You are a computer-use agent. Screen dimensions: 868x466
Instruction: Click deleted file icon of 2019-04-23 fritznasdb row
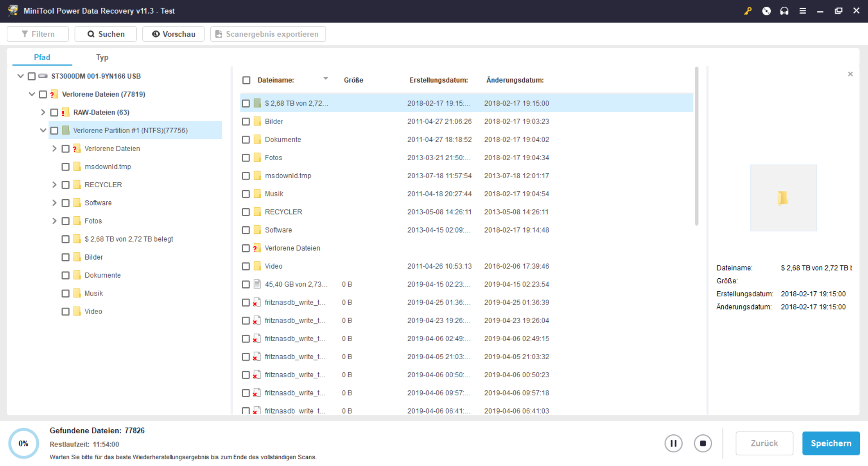tap(257, 320)
